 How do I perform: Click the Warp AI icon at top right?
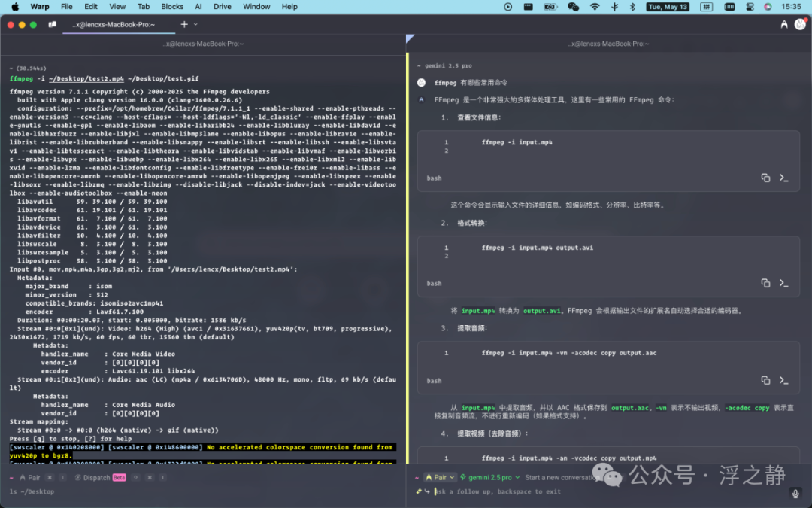coord(784,24)
